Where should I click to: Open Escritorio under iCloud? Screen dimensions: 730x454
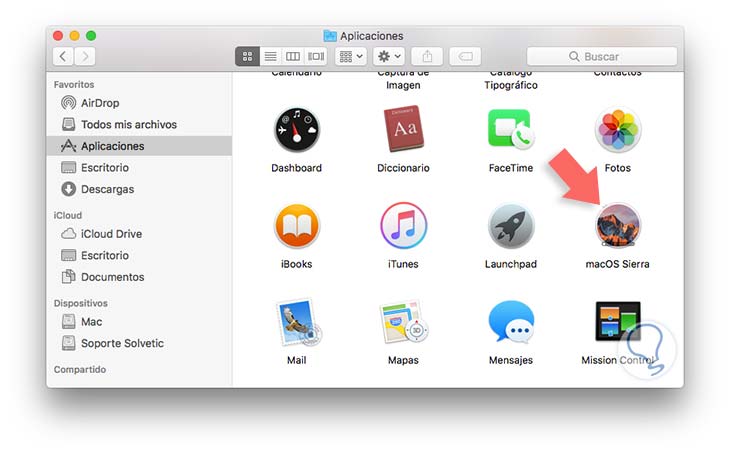tap(139, 255)
